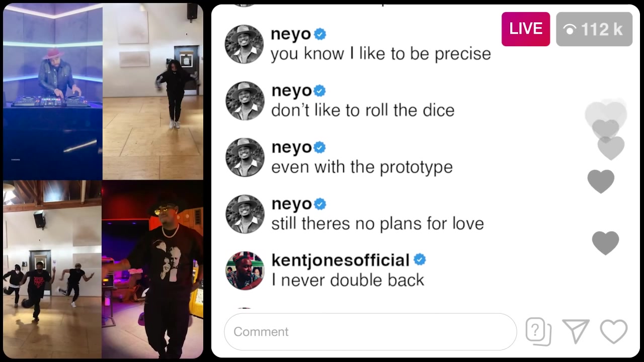The image size is (644, 362).
Task: Open kentjonesofficial username link
Action: [x=341, y=260]
